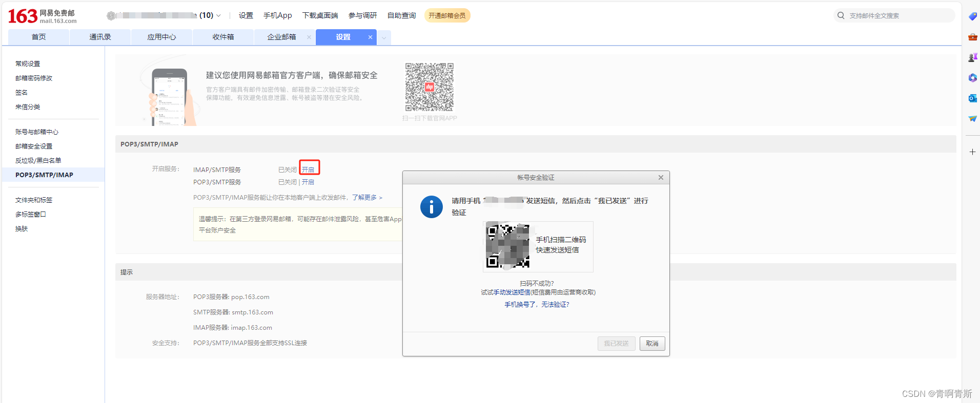Open 换肤 in the sidebar
Image resolution: width=980 pixels, height=403 pixels.
(x=22, y=229)
